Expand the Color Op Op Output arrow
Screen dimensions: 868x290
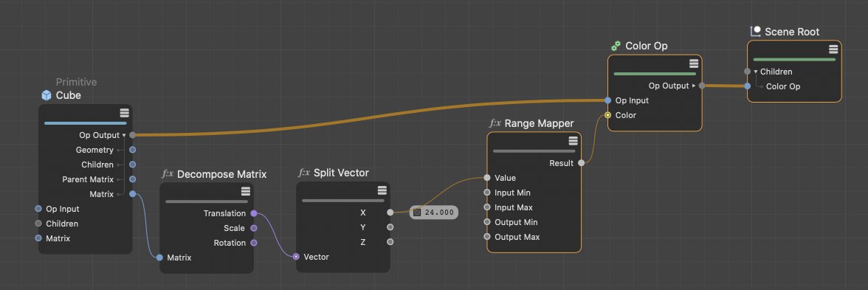(694, 86)
